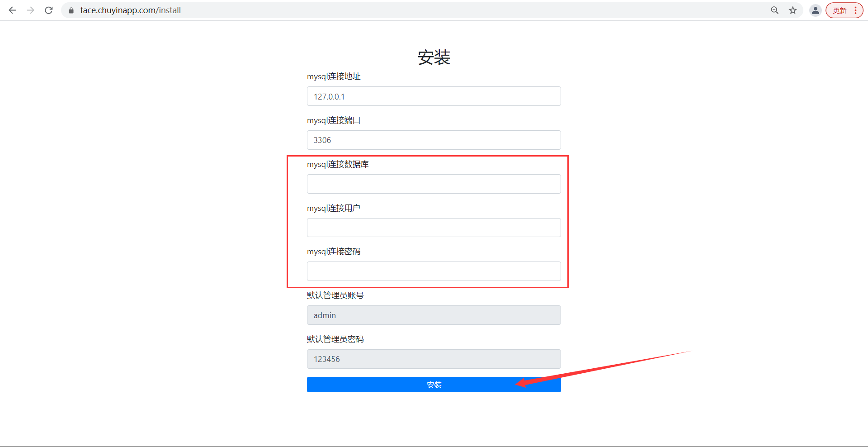Click the blue 安装 install button
868x447 pixels.
point(434,385)
